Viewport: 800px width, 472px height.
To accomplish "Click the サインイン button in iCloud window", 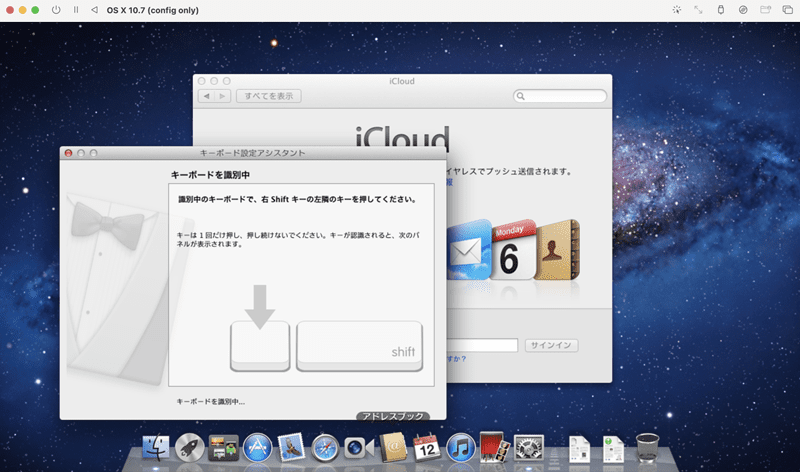I will pyautogui.click(x=551, y=345).
